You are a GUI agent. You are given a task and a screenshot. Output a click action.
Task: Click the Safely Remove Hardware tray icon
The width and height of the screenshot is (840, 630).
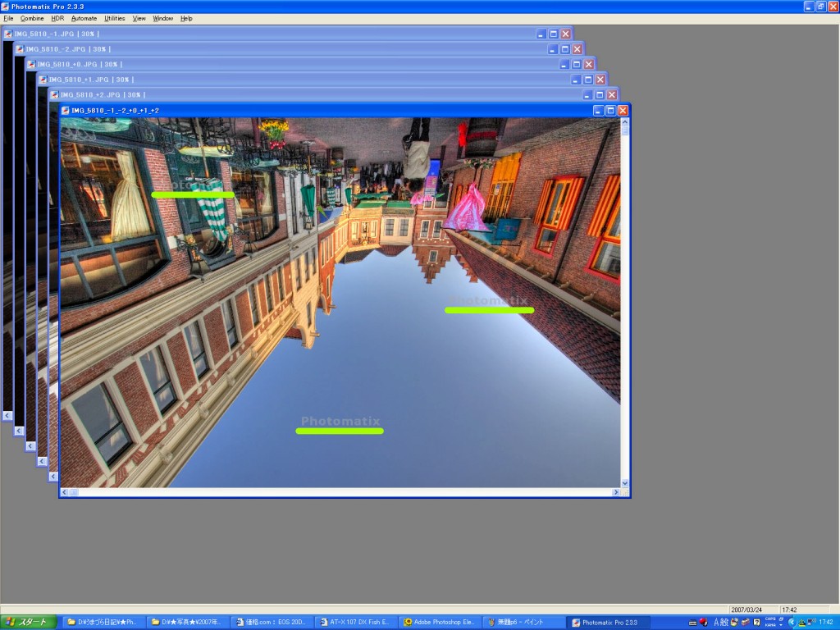click(802, 622)
